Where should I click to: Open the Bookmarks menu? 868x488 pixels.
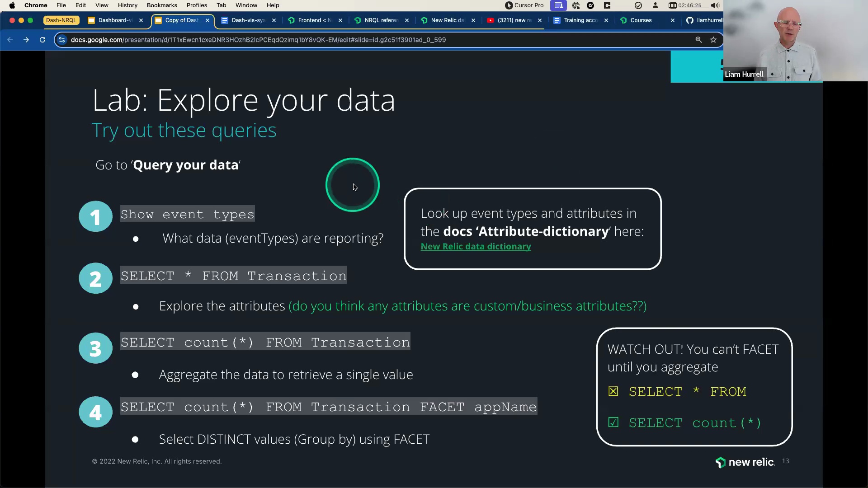(x=162, y=5)
